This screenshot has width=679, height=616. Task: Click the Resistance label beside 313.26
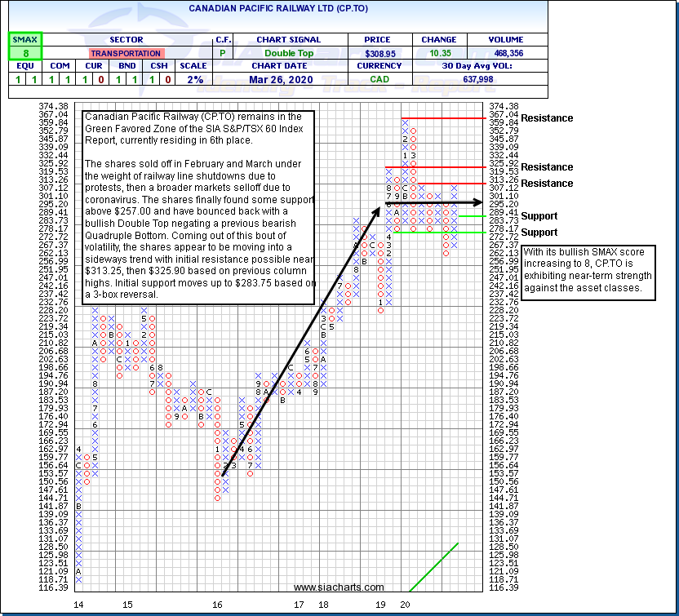[x=547, y=184]
